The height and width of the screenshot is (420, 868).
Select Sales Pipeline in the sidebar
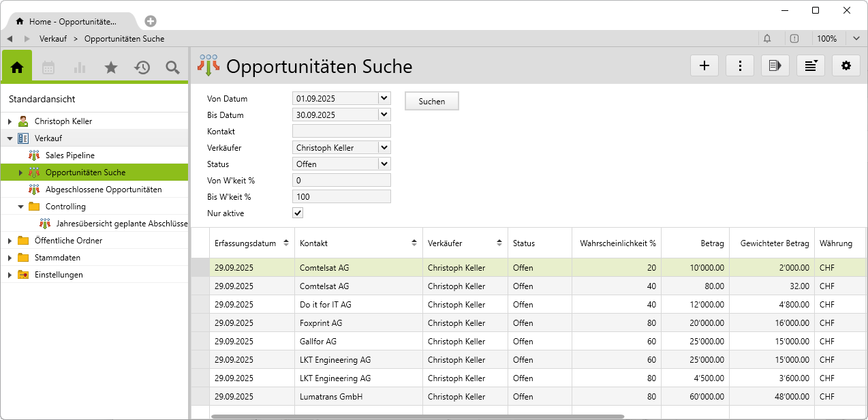69,155
